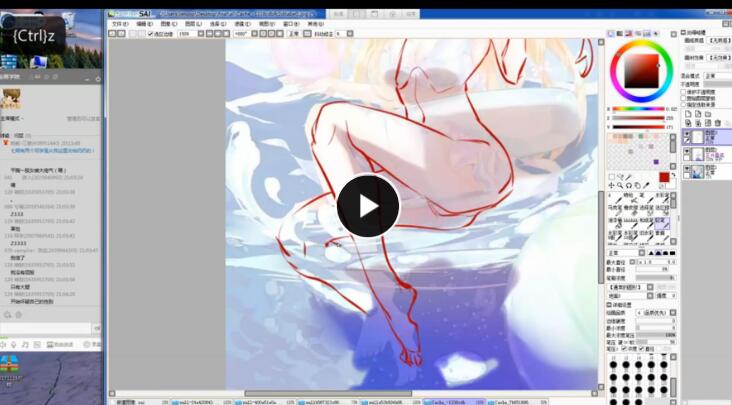The image size is (732, 405).
Task: Collapse the 详细设置 section
Action: pyautogui.click(x=609, y=305)
